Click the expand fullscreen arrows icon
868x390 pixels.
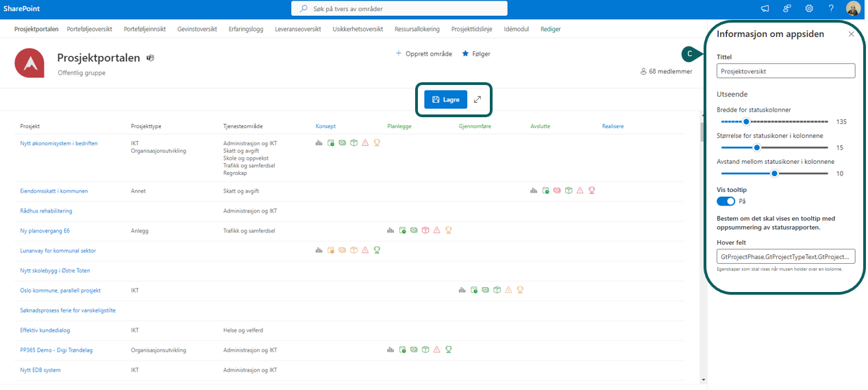(x=478, y=99)
